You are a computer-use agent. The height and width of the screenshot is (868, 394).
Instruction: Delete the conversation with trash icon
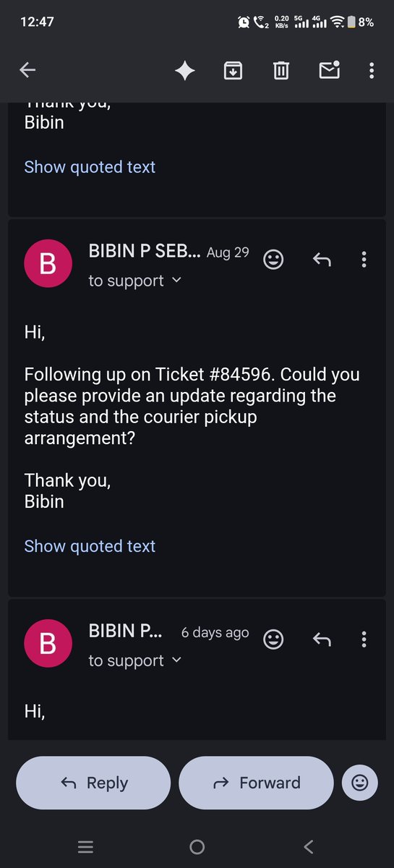point(281,70)
